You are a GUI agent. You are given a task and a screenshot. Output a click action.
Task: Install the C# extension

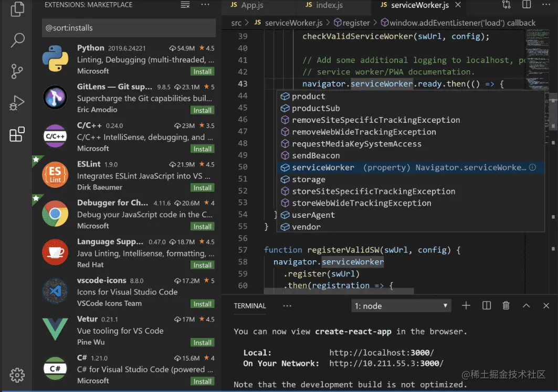pyautogui.click(x=202, y=382)
